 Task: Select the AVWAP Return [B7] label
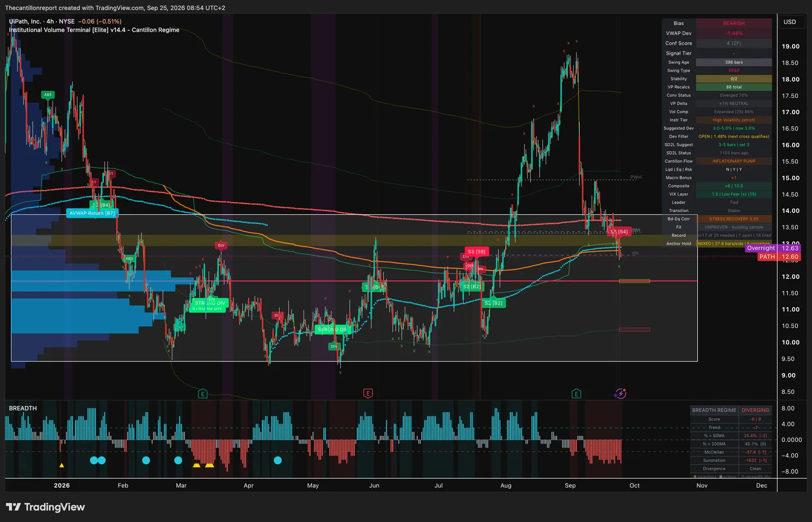tap(92, 213)
